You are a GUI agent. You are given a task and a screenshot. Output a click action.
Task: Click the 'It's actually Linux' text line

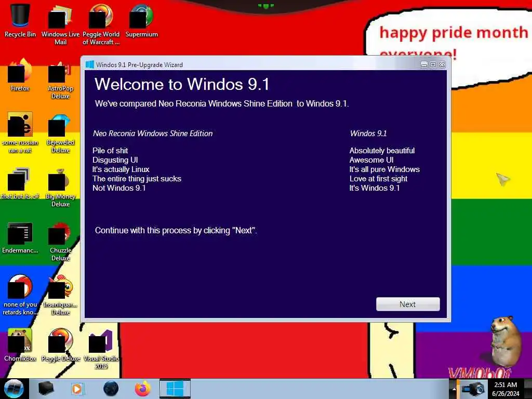point(121,169)
